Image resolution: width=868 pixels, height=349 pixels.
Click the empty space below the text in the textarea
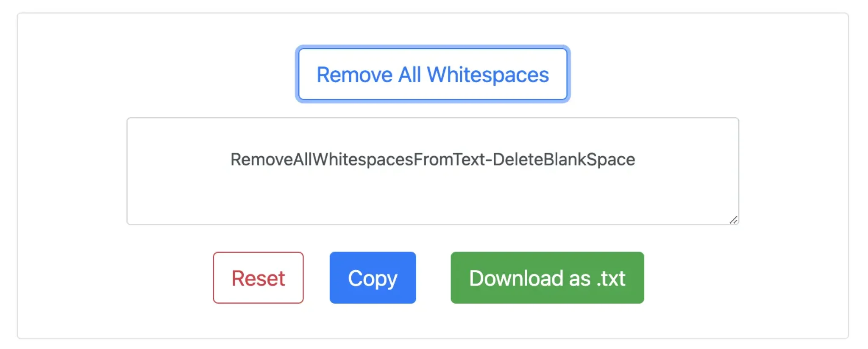click(x=432, y=199)
